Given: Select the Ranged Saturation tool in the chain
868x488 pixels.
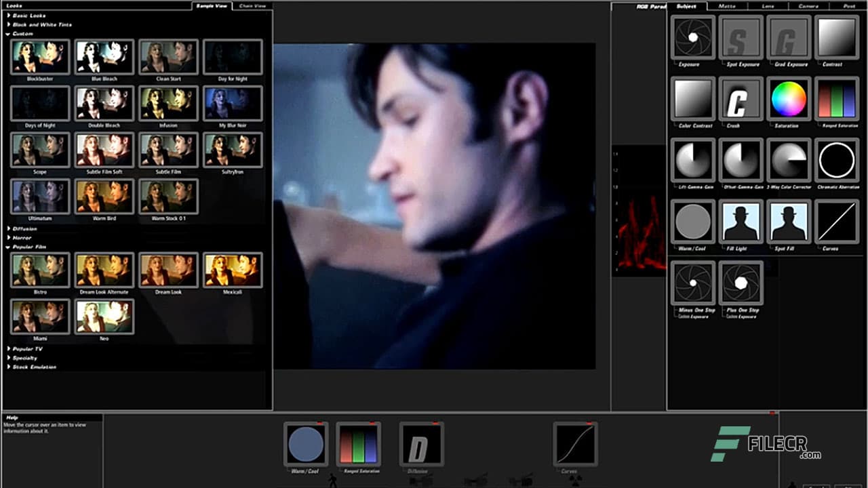Looking at the screenshot, I should 358,445.
